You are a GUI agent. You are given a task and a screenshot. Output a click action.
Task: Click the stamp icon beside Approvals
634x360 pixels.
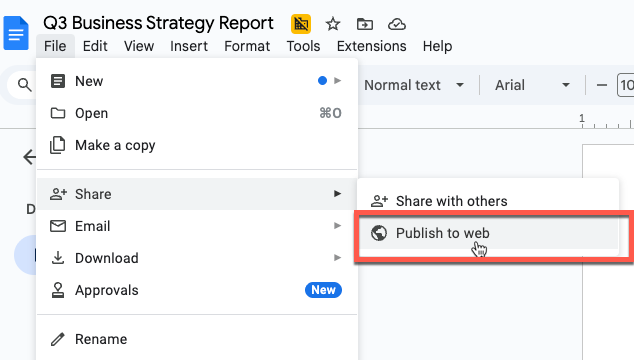point(58,290)
